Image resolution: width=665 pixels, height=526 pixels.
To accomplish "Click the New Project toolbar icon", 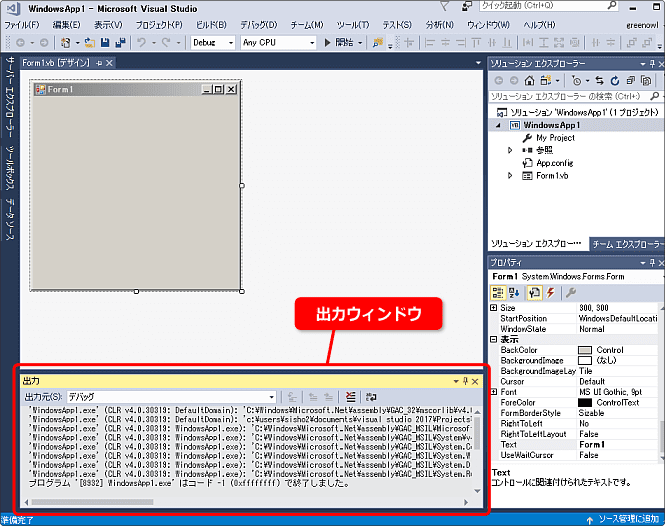I will pos(65,42).
